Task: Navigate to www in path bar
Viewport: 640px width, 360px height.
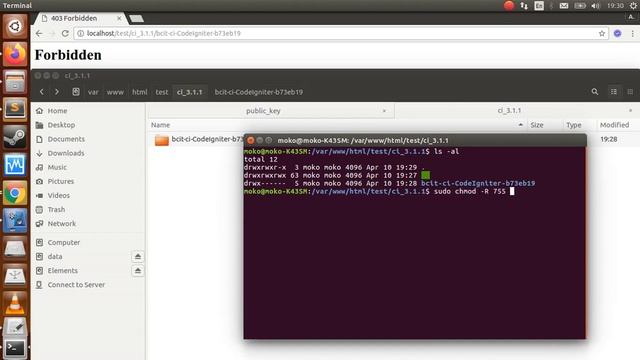Action: click(115, 92)
